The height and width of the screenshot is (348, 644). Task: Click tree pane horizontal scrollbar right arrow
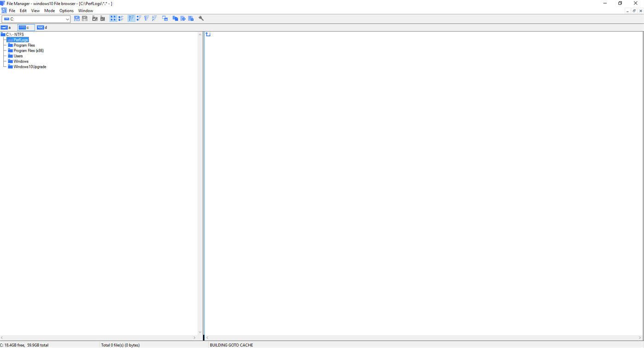pyautogui.click(x=194, y=338)
